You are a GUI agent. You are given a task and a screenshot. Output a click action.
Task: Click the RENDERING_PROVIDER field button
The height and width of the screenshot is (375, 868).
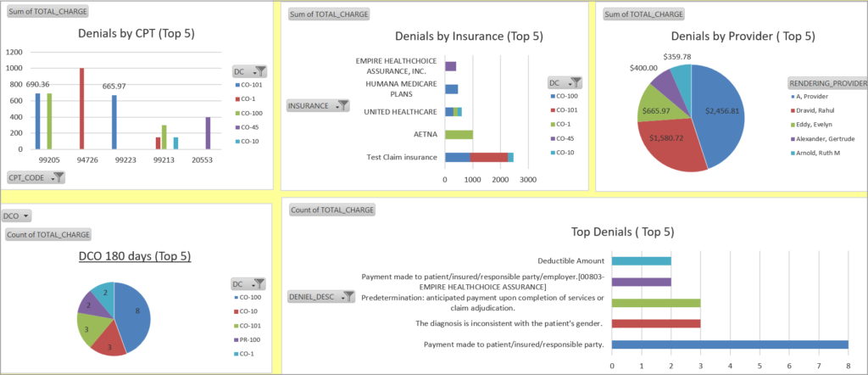click(827, 82)
